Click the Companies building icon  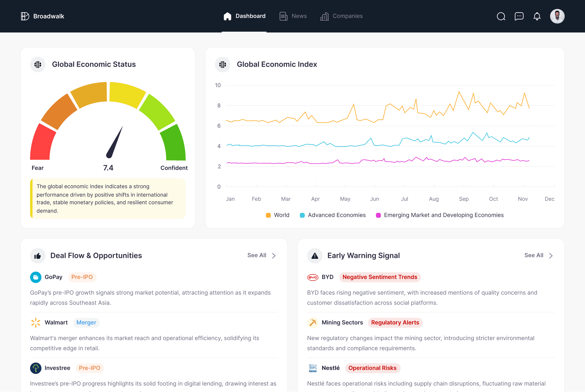tap(324, 16)
